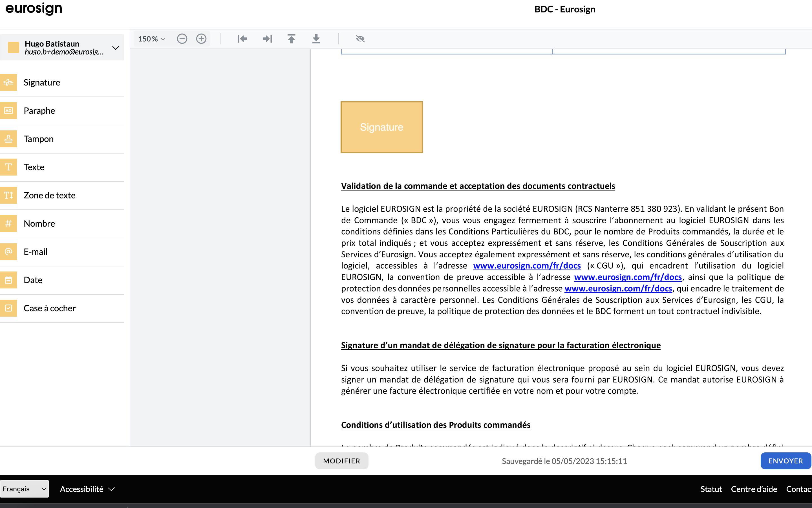
Task: Zoom in with the plus icon
Action: 201,39
